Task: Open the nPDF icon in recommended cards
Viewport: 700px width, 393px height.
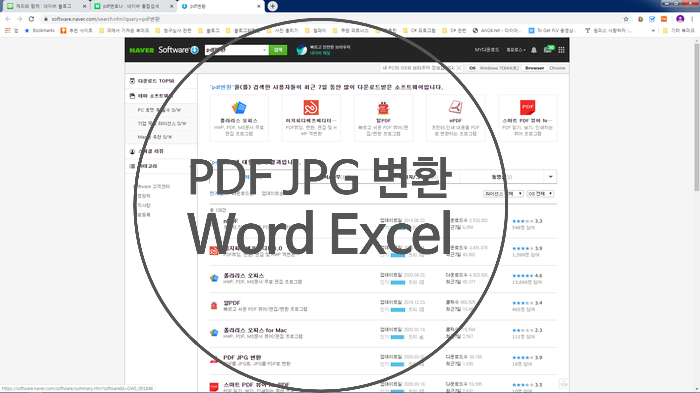Action: (455, 108)
